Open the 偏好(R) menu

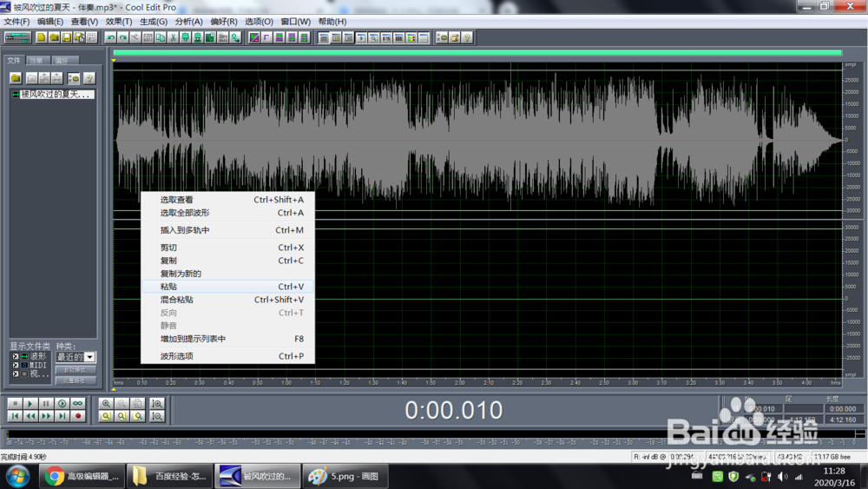tap(224, 22)
